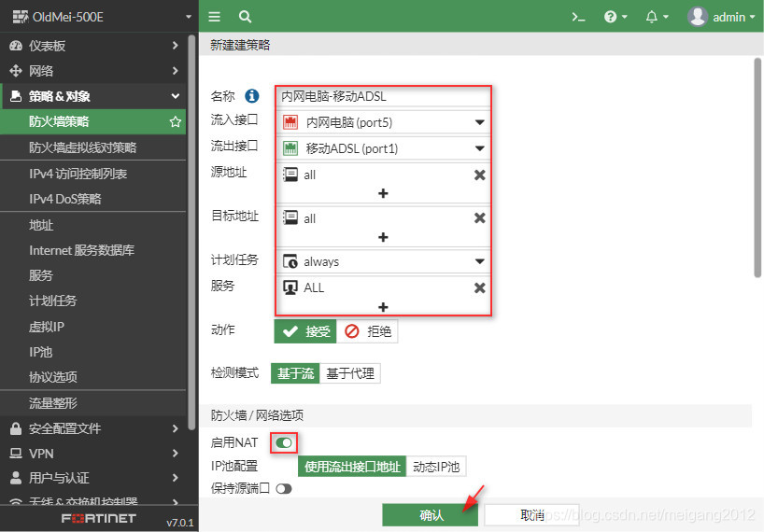
Task: Click the 网络 network icon
Action: coord(16,71)
